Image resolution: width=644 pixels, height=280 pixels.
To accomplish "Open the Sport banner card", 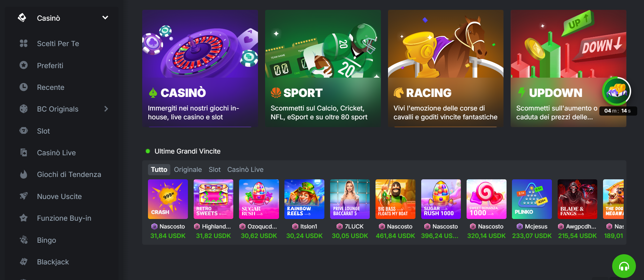I will click(x=323, y=68).
